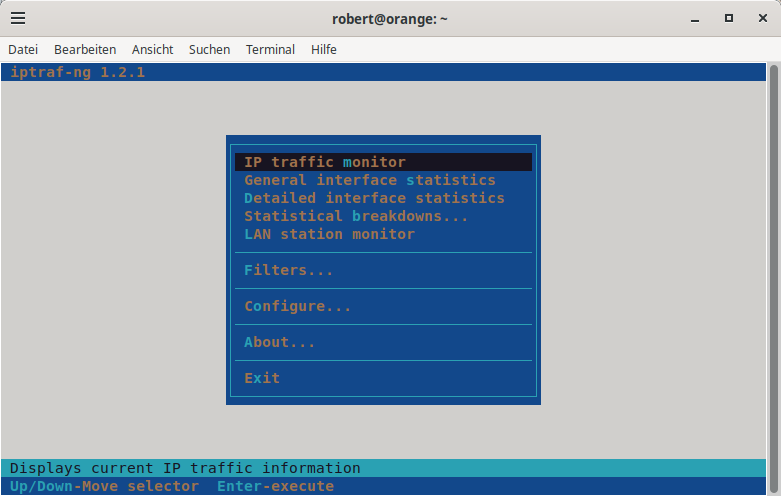781x496 pixels.
Task: Maximize the terminal window
Action: [729, 18]
